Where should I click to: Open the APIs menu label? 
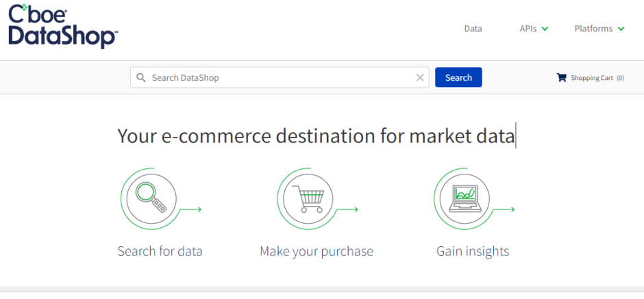pyautogui.click(x=528, y=29)
